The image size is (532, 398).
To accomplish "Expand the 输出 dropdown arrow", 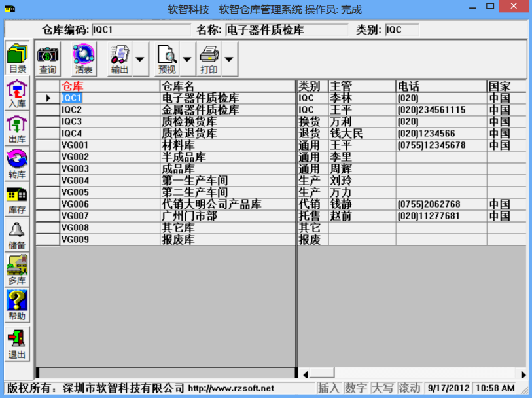I will [140, 59].
